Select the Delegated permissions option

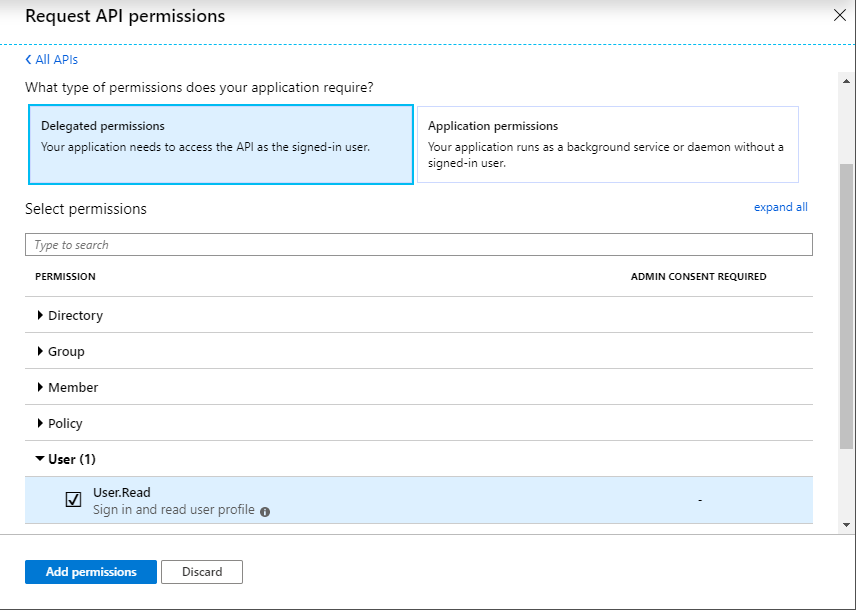[220, 145]
